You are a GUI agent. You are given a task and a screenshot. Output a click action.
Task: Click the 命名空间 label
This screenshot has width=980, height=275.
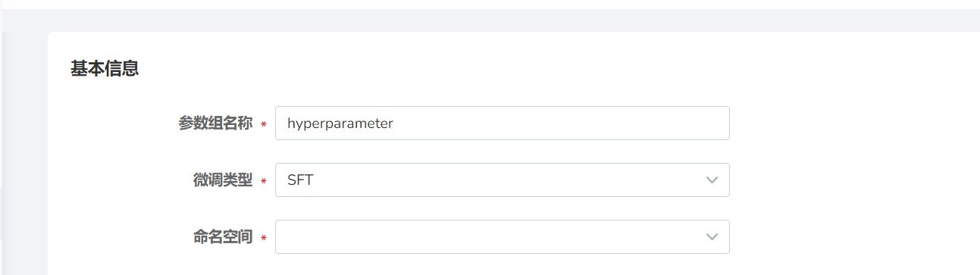pos(223,237)
